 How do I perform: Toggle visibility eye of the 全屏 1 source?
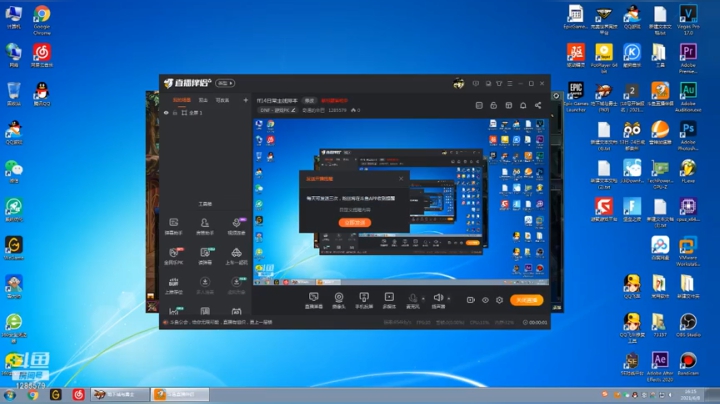(x=166, y=112)
